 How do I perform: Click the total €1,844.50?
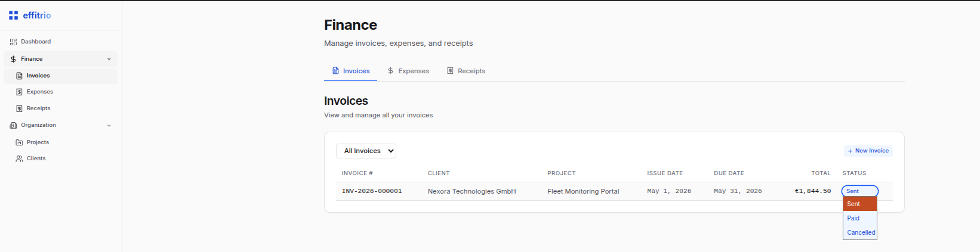(x=813, y=191)
